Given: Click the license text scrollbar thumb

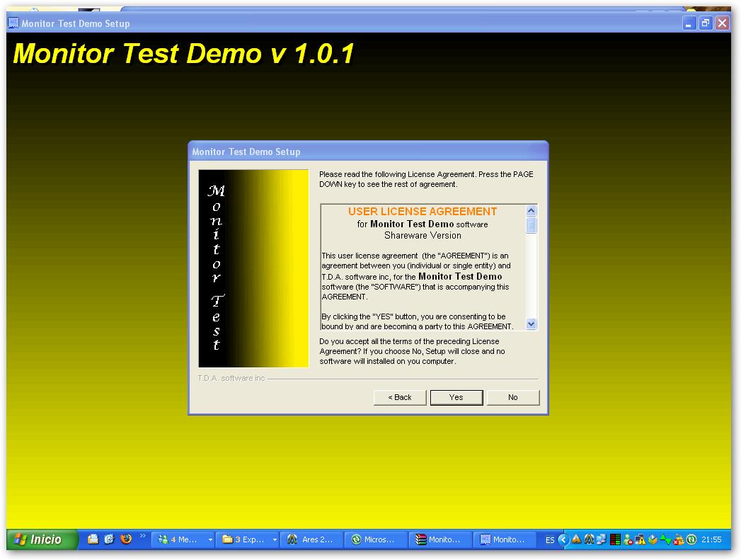Looking at the screenshot, I should tap(532, 225).
